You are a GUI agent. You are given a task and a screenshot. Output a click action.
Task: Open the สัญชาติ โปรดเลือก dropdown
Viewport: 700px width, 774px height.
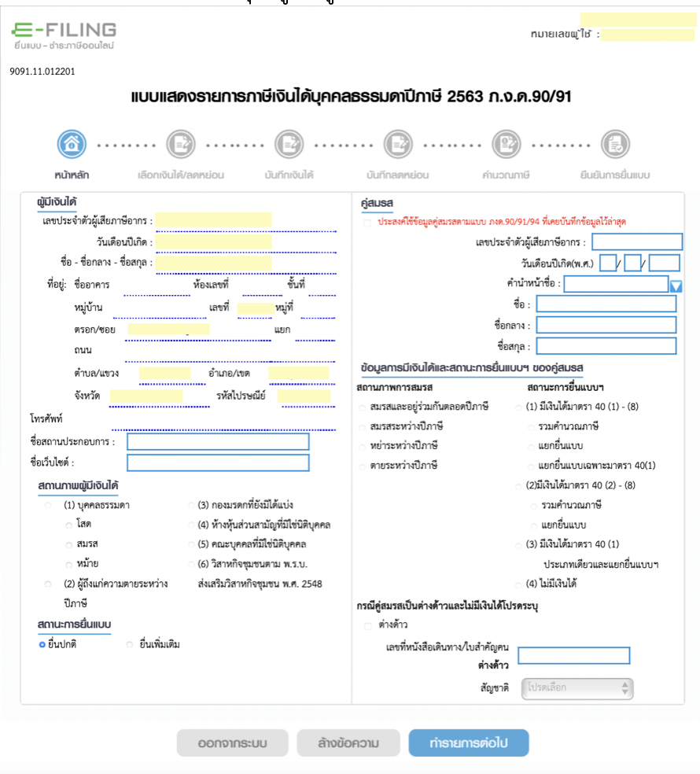click(577, 688)
